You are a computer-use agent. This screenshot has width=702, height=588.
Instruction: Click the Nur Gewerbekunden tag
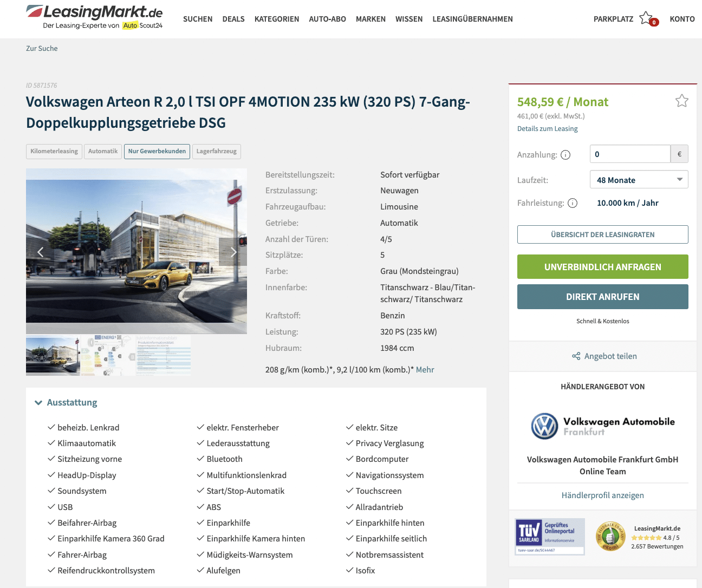157,151
